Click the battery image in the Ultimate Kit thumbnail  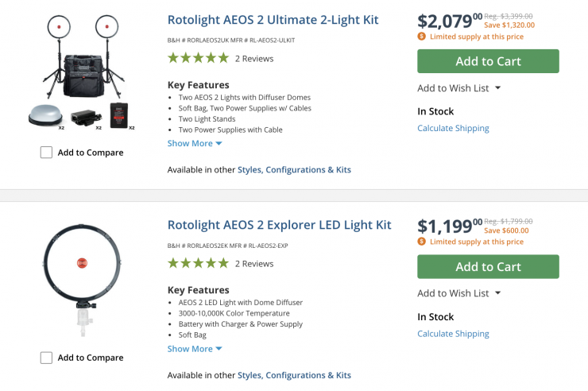click(x=119, y=115)
